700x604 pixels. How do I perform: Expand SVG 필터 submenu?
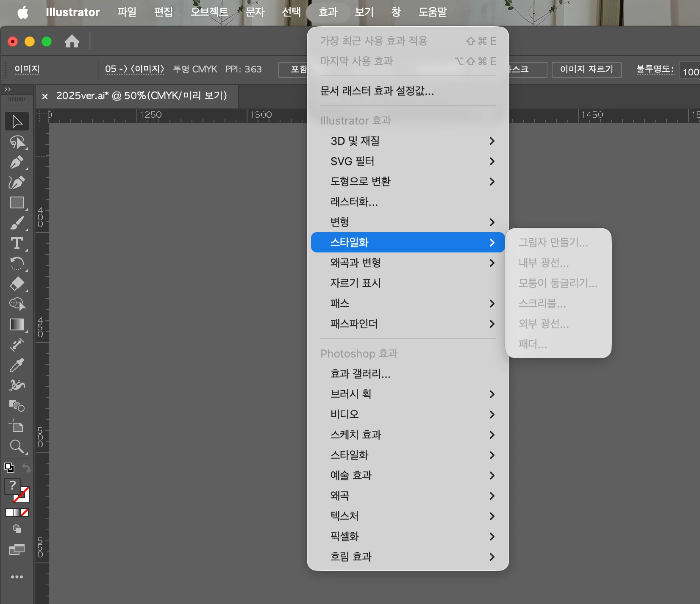tap(408, 161)
